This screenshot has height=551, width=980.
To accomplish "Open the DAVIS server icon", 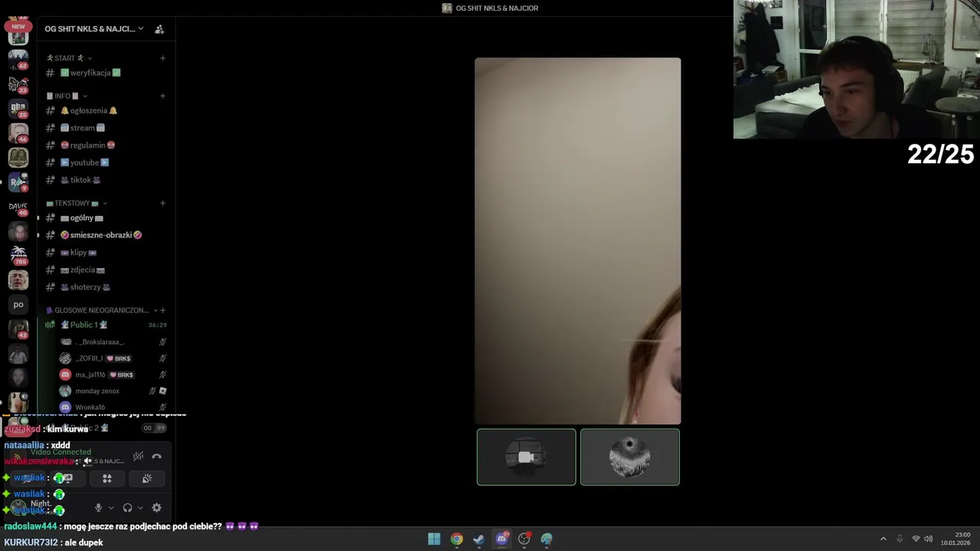I will (x=18, y=207).
